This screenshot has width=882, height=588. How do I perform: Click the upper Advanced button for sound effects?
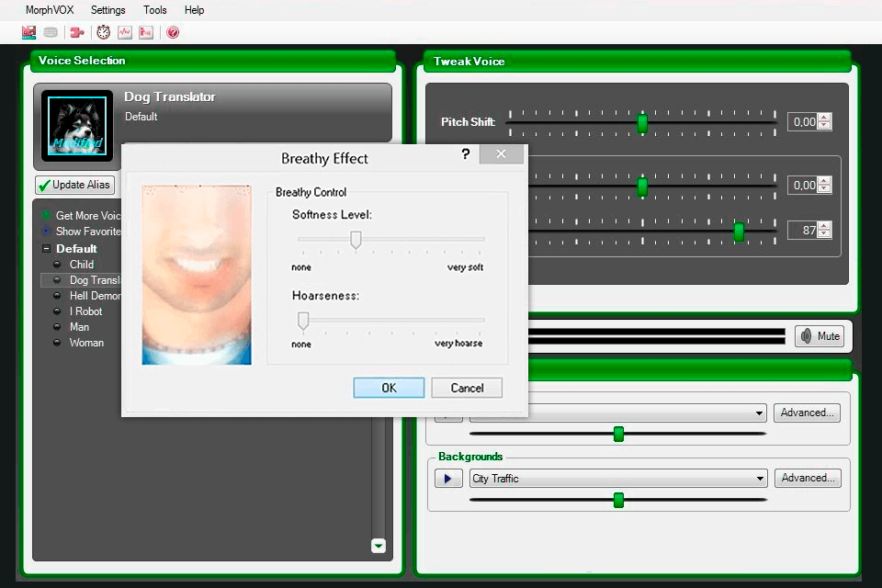point(807,413)
